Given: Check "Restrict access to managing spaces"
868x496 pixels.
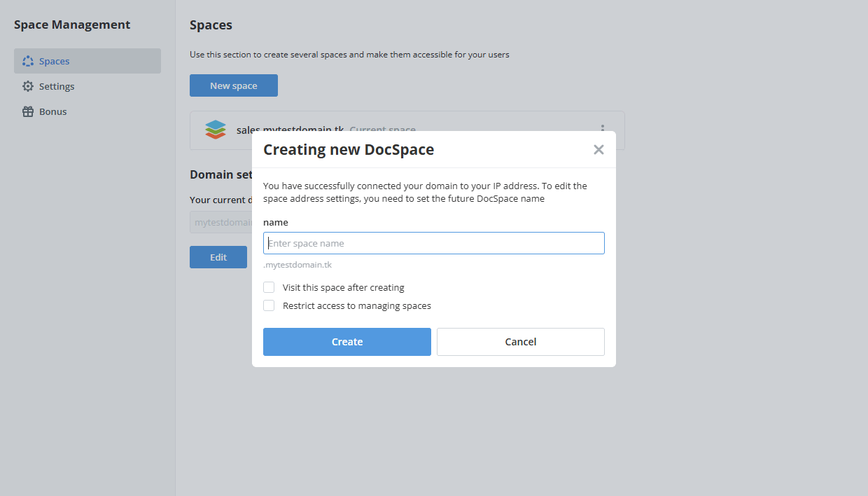Looking at the screenshot, I should point(269,305).
